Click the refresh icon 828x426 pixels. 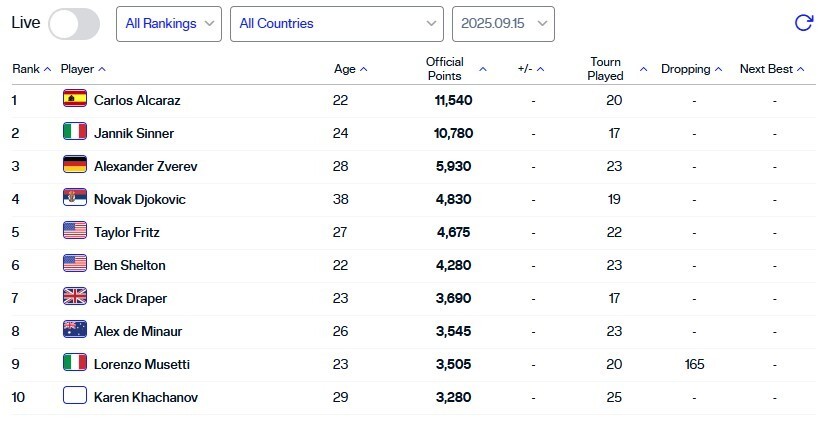click(802, 23)
